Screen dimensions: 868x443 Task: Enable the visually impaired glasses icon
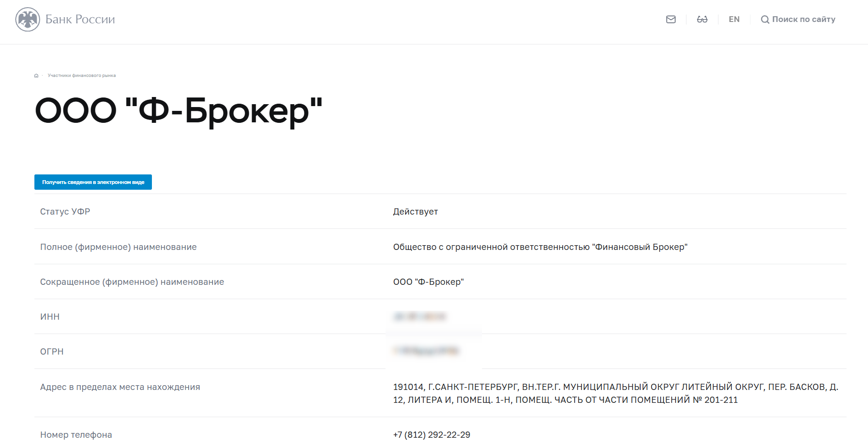pos(702,20)
